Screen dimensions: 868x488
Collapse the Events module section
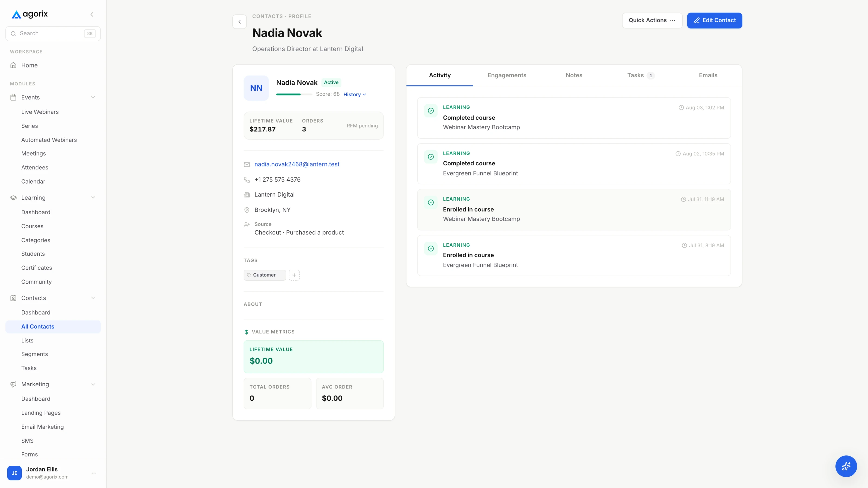coord(93,97)
